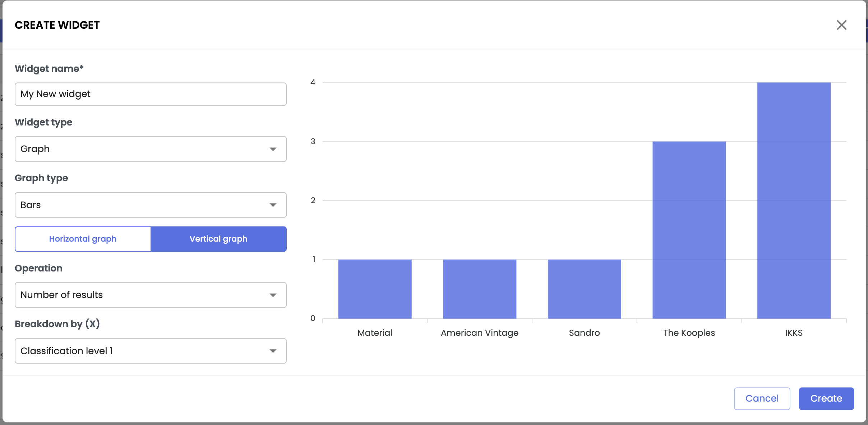This screenshot has height=425, width=868.
Task: Click The Kooples bar in chart
Action: (x=689, y=230)
